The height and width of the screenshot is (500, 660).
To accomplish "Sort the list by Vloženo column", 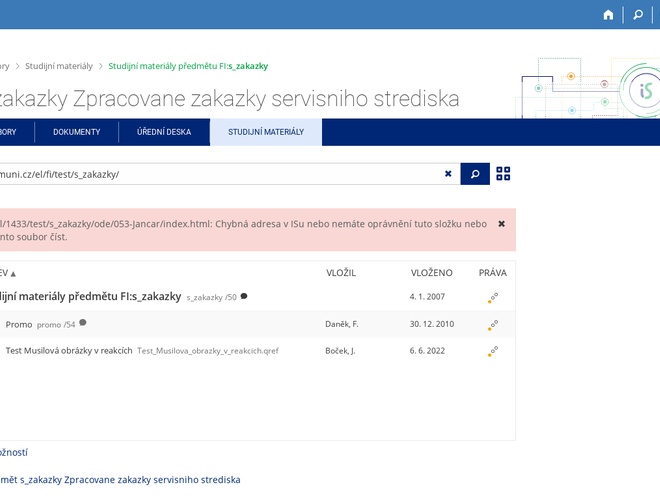I will pyautogui.click(x=431, y=273).
